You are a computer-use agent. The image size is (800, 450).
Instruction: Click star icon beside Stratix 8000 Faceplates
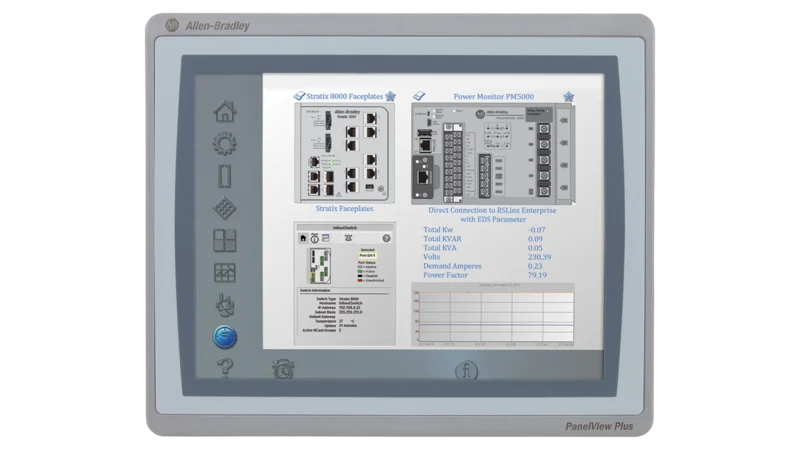click(x=390, y=96)
